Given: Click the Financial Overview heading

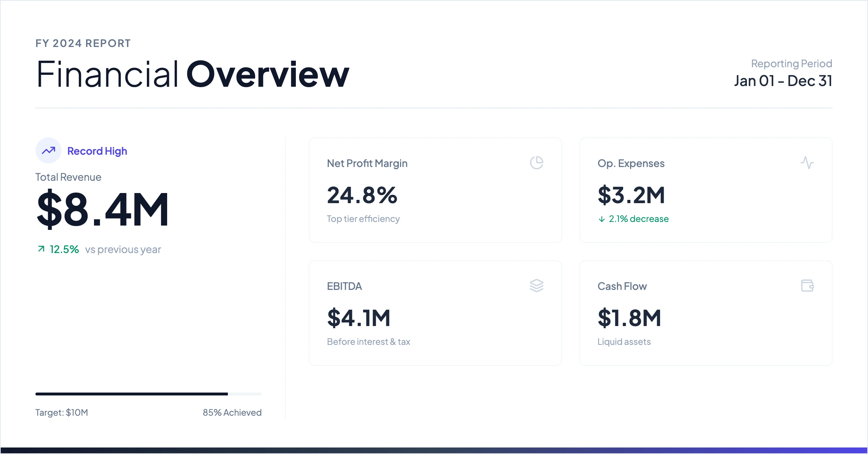Looking at the screenshot, I should (x=193, y=74).
